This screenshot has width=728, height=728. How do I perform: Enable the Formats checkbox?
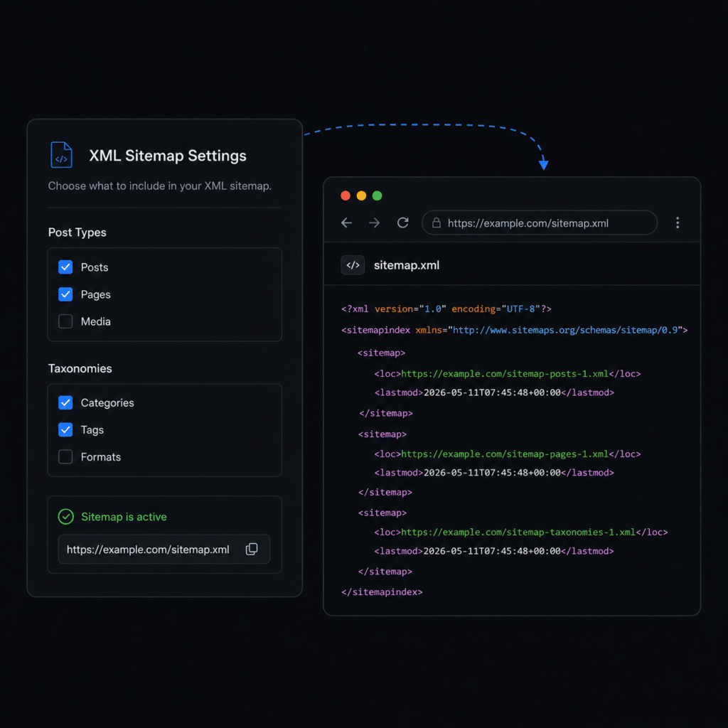point(65,457)
